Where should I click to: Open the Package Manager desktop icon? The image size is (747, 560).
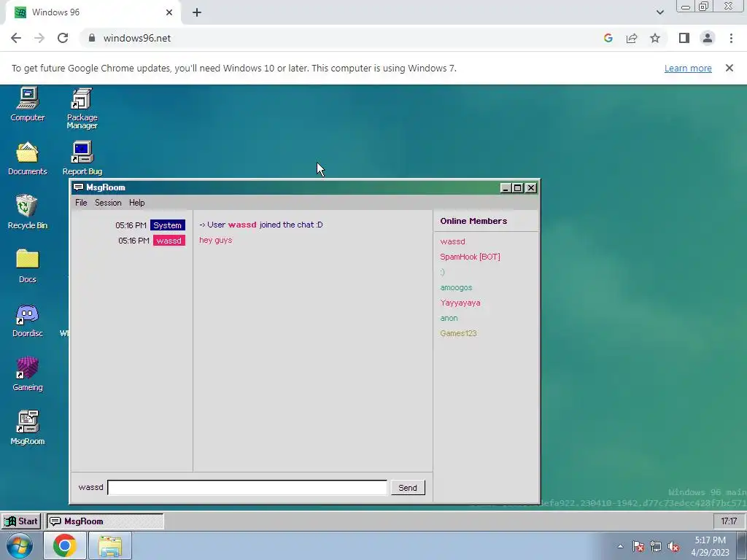click(x=82, y=108)
